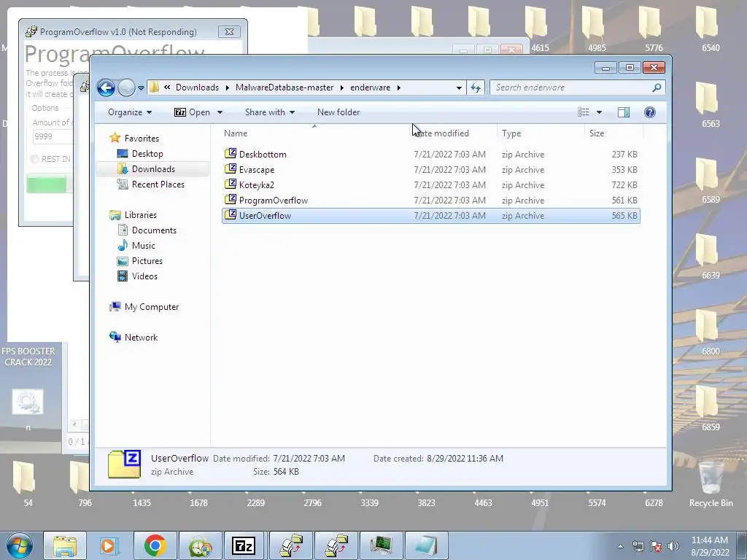Open the notepad icon on the taskbar
This screenshot has height=560, width=747.
(425, 545)
